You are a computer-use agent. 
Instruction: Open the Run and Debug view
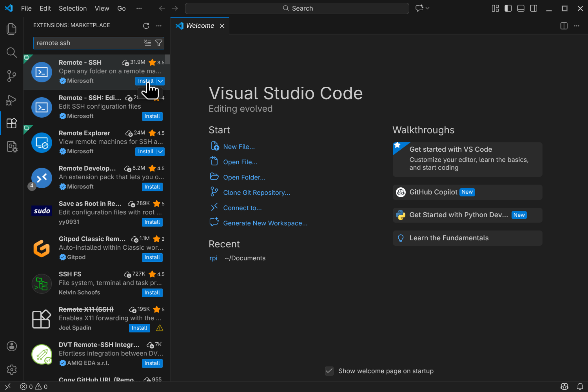click(x=11, y=100)
